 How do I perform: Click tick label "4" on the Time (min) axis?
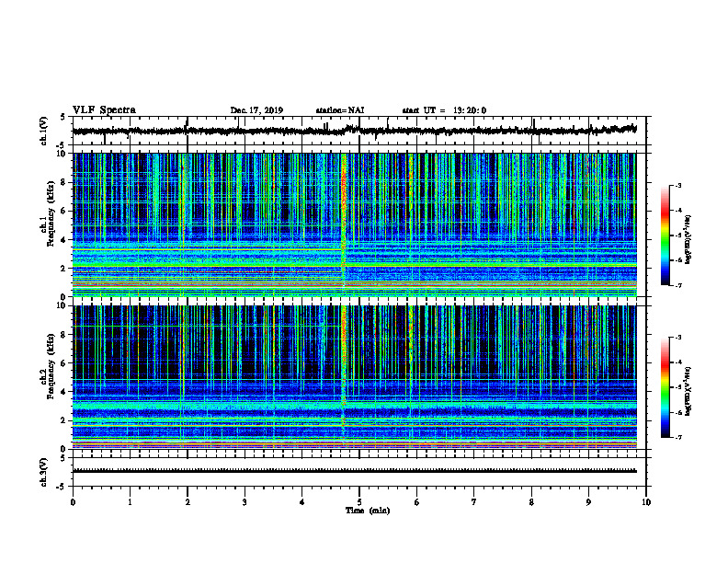click(x=302, y=502)
